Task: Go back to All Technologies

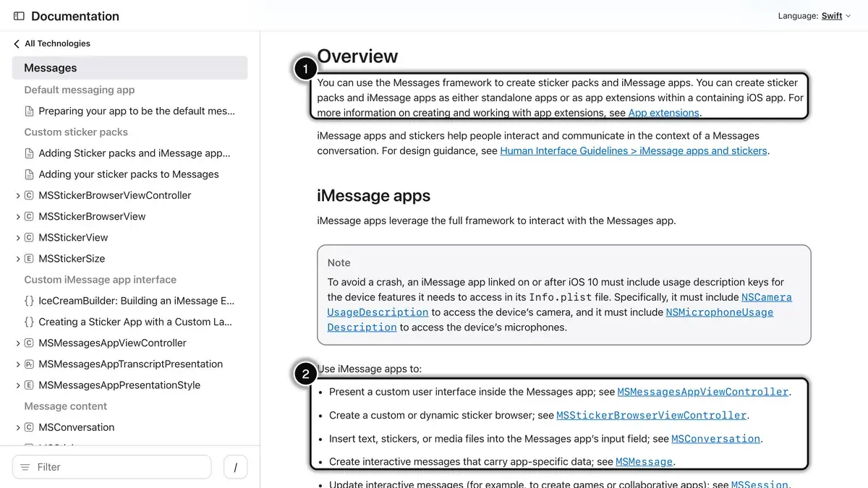Action: coord(57,43)
